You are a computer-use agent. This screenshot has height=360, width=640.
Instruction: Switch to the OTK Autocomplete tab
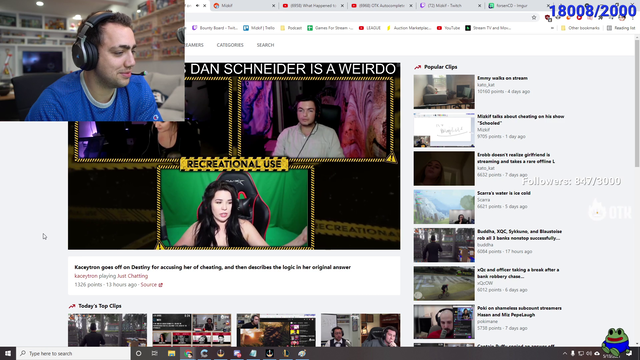point(381,6)
